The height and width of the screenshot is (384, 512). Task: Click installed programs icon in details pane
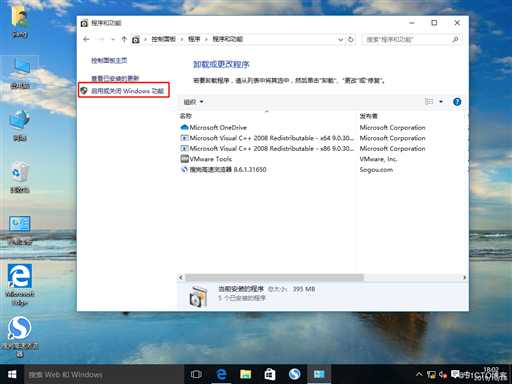point(198,296)
